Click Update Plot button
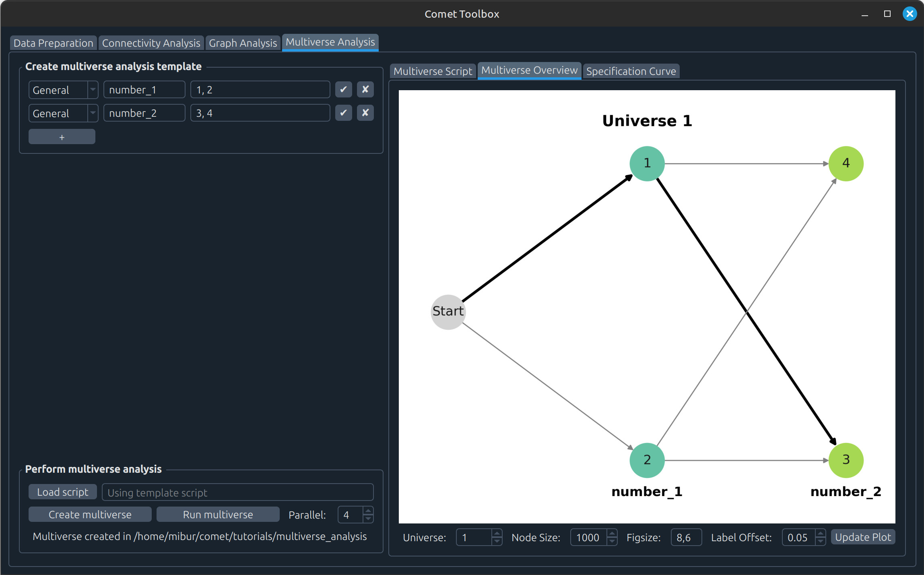This screenshot has width=924, height=575. [863, 537]
